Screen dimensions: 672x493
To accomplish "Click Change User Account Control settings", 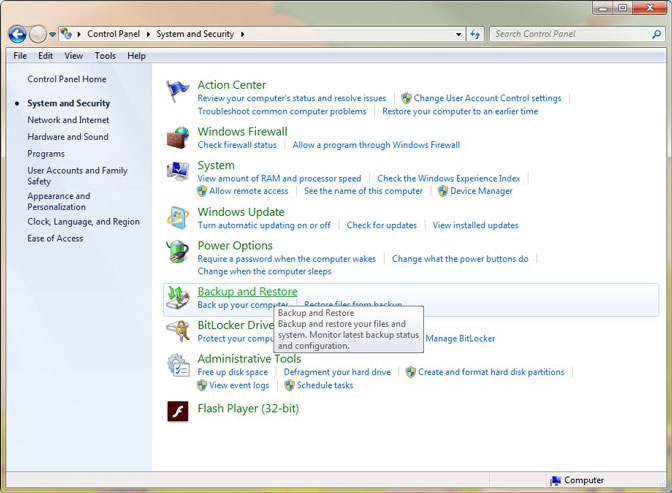I will coord(487,98).
